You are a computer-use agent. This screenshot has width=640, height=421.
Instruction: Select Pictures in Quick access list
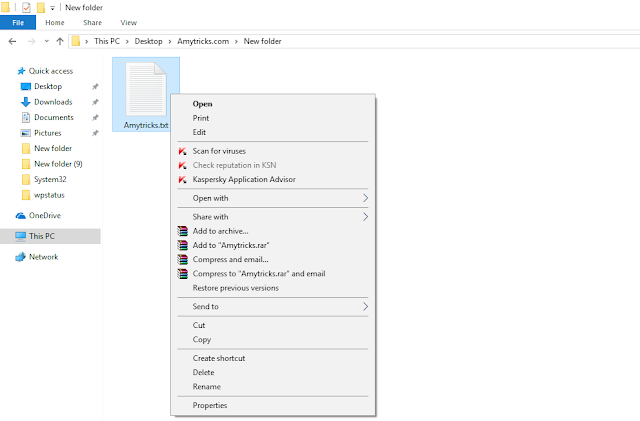point(48,133)
